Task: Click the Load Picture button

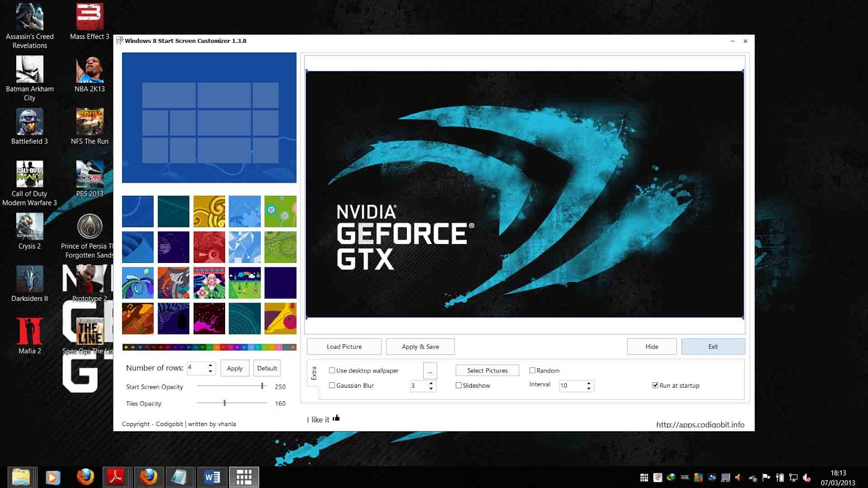Action: (x=344, y=346)
